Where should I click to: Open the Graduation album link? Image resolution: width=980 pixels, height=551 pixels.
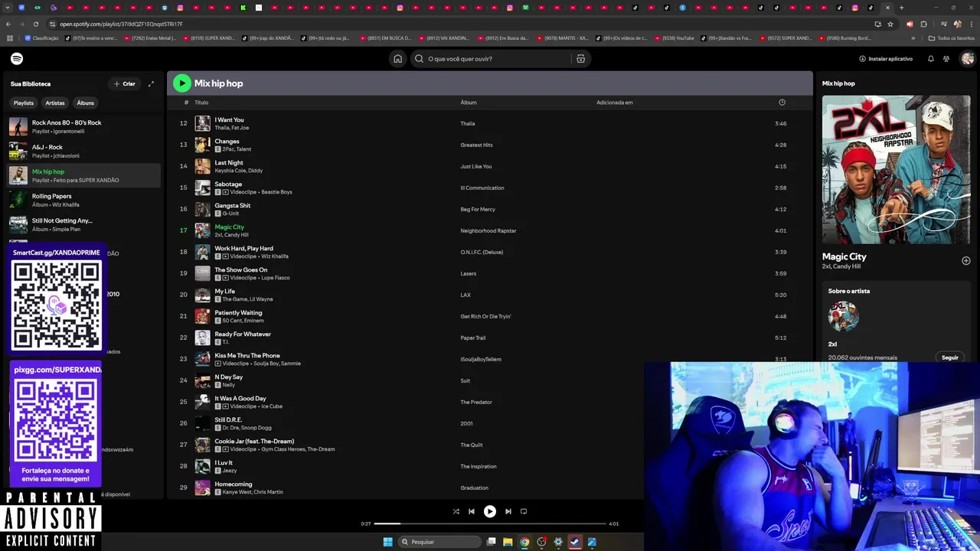coord(474,487)
